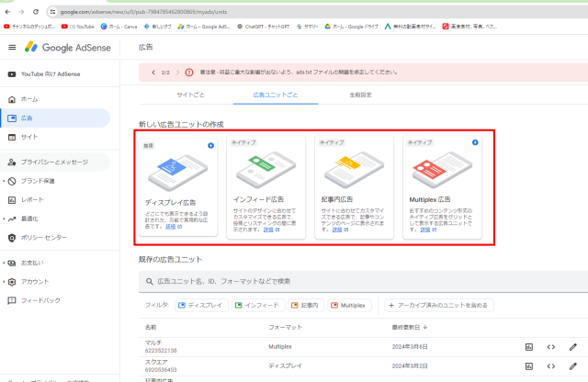Expand the ブランド保護 sidebar section

pos(43,181)
